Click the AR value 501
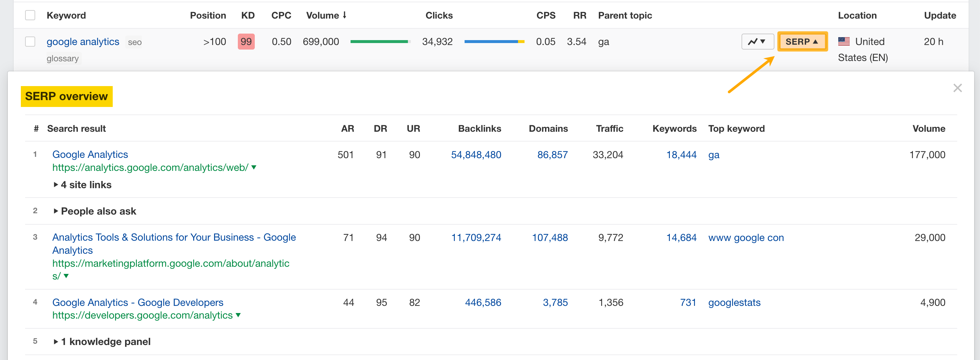The image size is (980, 360). (x=345, y=155)
